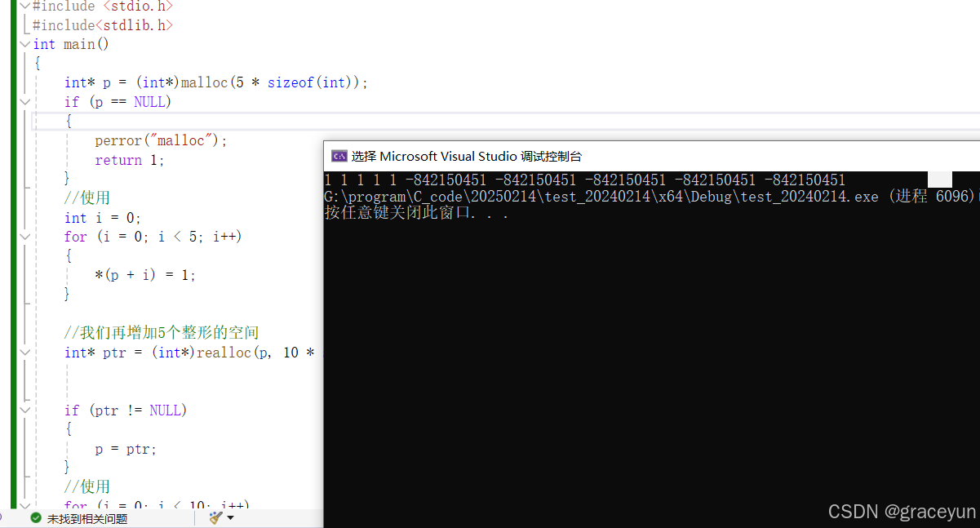Click the line p = ptr;

(126, 449)
